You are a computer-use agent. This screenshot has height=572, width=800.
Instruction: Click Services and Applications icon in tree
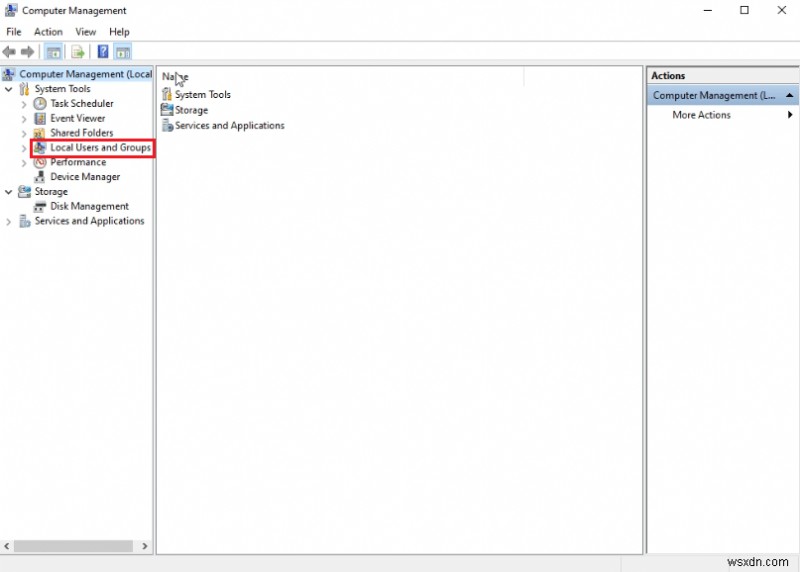click(x=24, y=221)
